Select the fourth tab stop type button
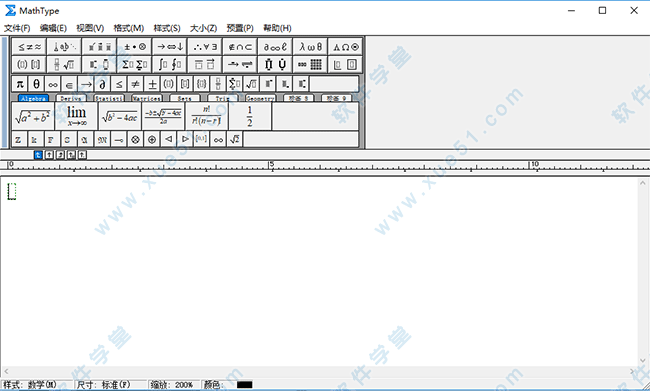650x391 pixels. (71, 155)
